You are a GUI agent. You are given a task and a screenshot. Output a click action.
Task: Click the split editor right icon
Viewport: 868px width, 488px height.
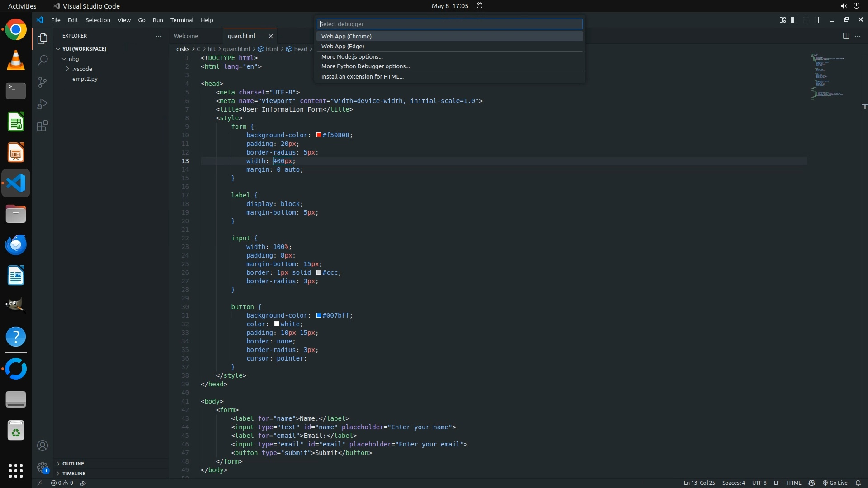[846, 36]
